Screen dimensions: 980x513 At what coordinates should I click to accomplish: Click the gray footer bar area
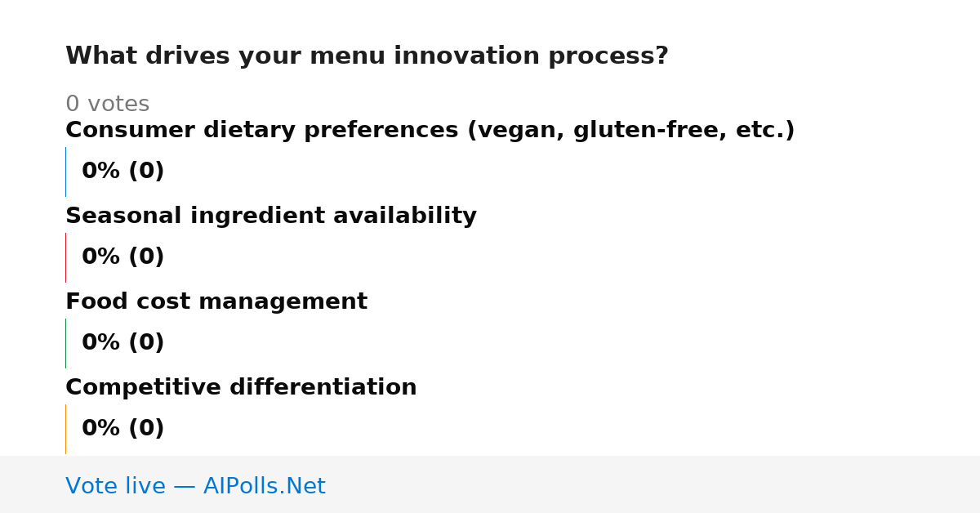(490, 484)
